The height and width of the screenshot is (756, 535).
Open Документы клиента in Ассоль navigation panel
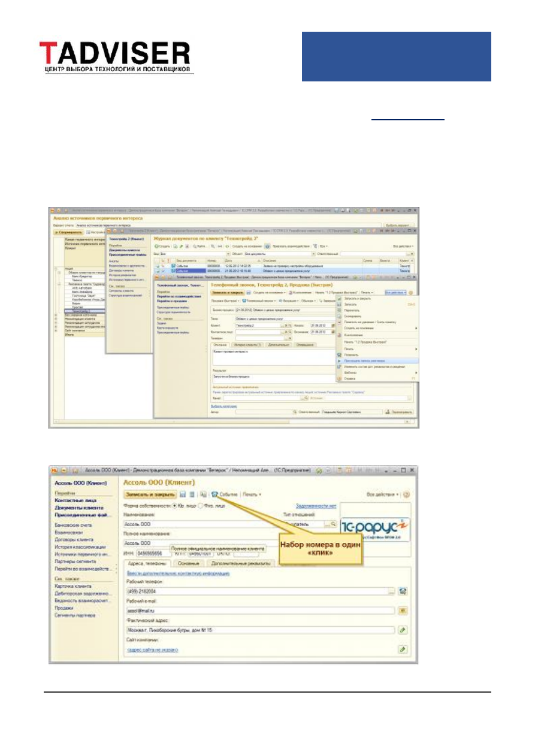[x=78, y=508]
